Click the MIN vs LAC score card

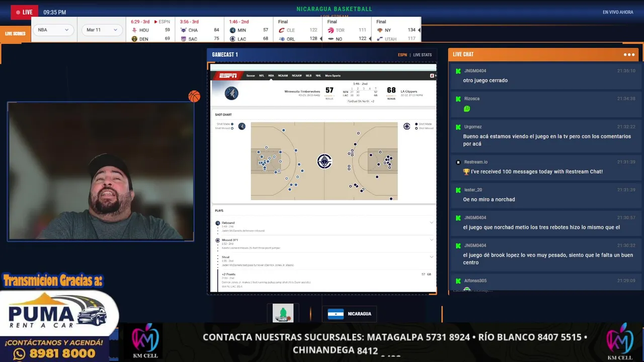[x=249, y=30]
